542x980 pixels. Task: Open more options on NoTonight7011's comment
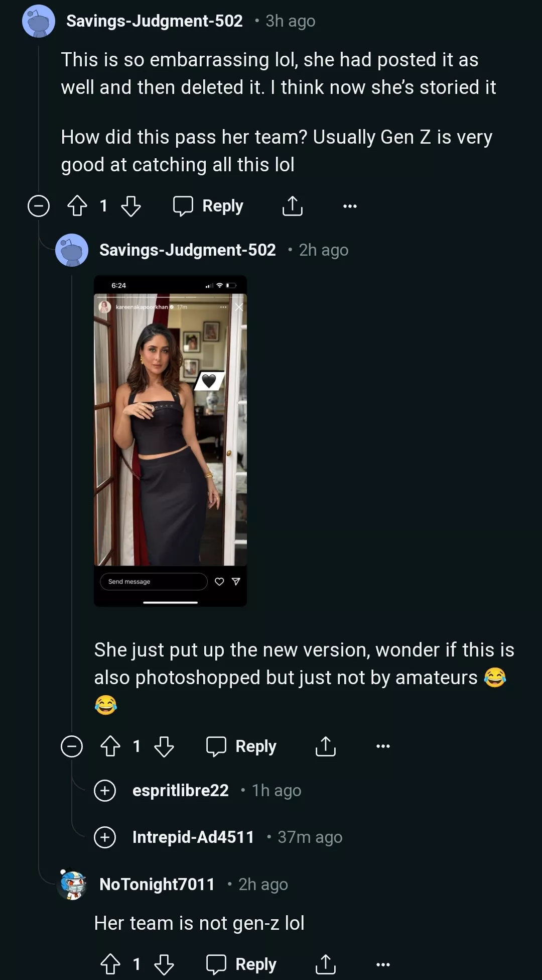pyautogui.click(x=383, y=964)
